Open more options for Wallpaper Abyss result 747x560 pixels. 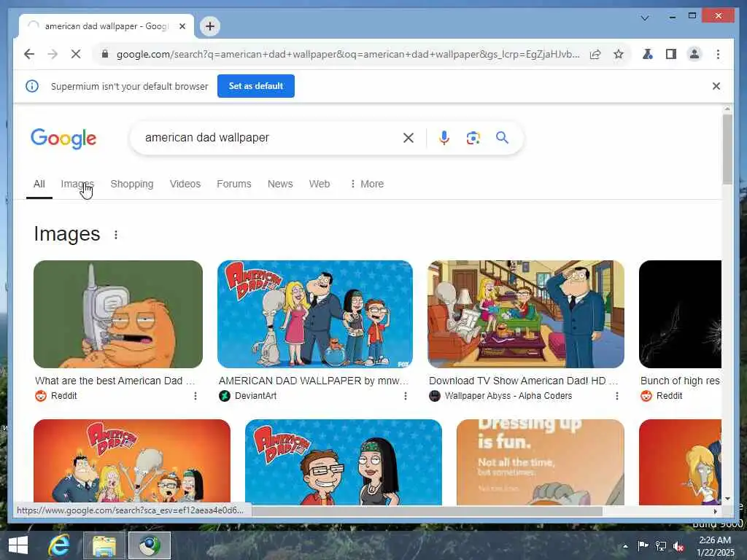[x=617, y=396]
